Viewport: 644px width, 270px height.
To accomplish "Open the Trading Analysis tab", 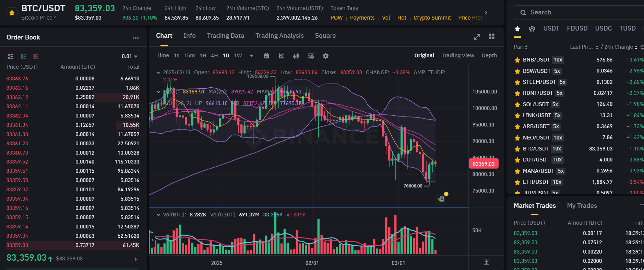I will 279,36.
